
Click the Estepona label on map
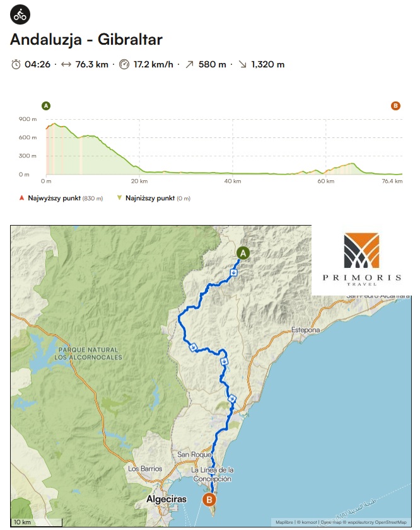305,330
